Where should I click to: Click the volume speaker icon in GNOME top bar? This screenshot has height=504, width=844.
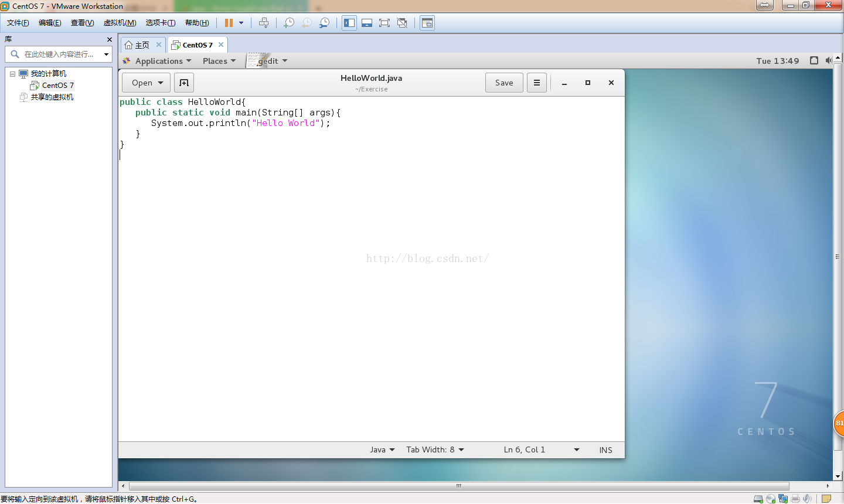(x=828, y=60)
